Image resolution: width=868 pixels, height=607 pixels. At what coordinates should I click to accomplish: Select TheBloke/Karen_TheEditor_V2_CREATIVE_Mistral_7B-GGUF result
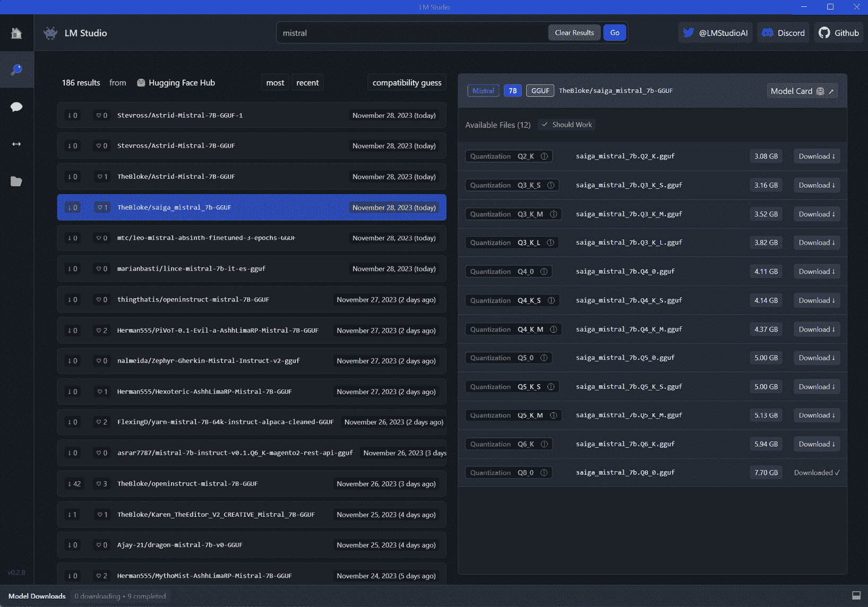[252, 515]
